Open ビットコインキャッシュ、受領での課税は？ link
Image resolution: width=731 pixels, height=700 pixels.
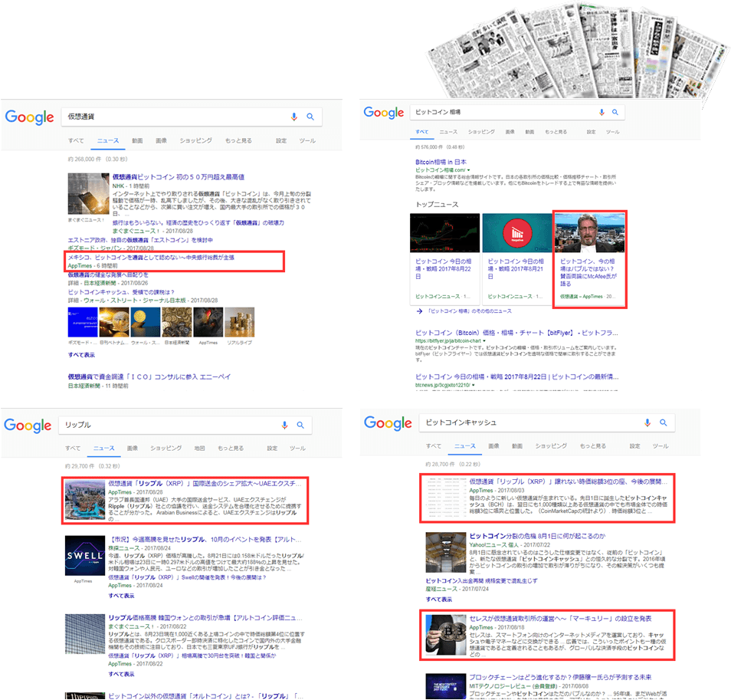point(121,292)
